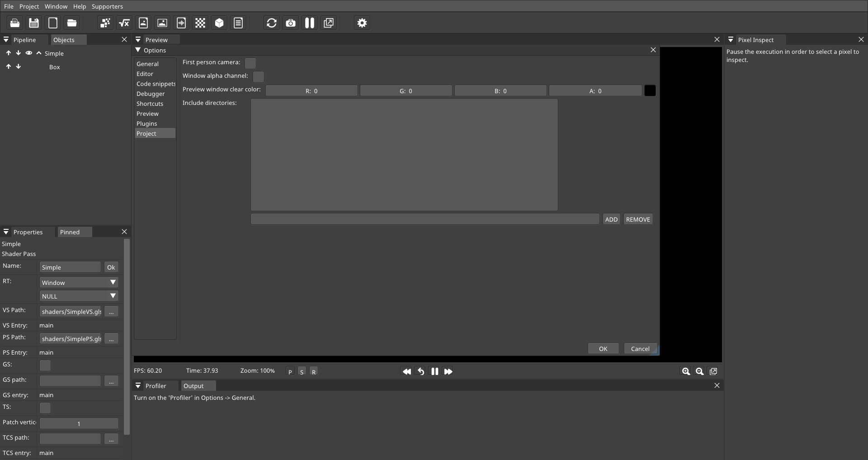
Task: Pick the preview window clear color swatch
Action: click(650, 90)
